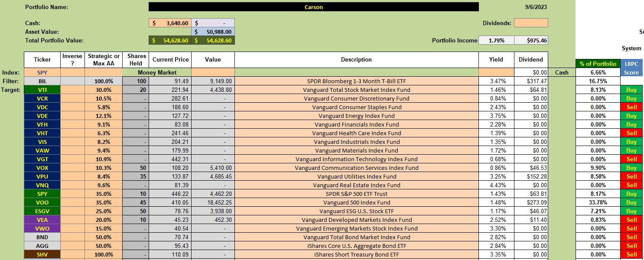This screenshot has height=260, width=644.
Task: Click the VWO ticker cell
Action: point(42,228)
